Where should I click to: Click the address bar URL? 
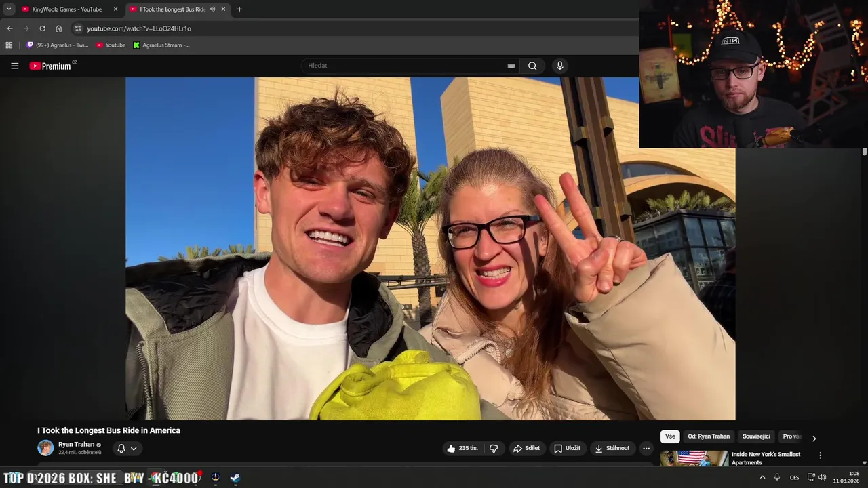[x=139, y=28]
